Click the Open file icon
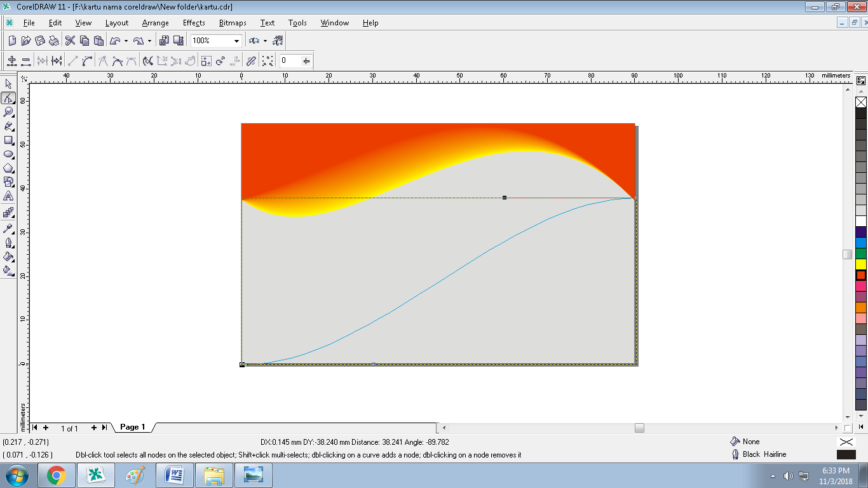This screenshot has height=488, width=868. [26, 41]
